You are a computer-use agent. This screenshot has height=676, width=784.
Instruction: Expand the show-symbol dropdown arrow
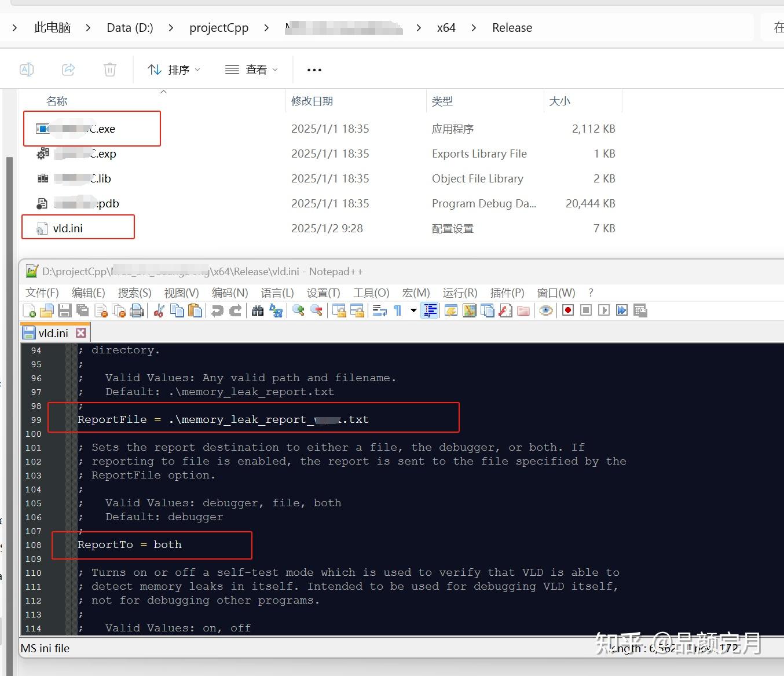tap(413, 310)
